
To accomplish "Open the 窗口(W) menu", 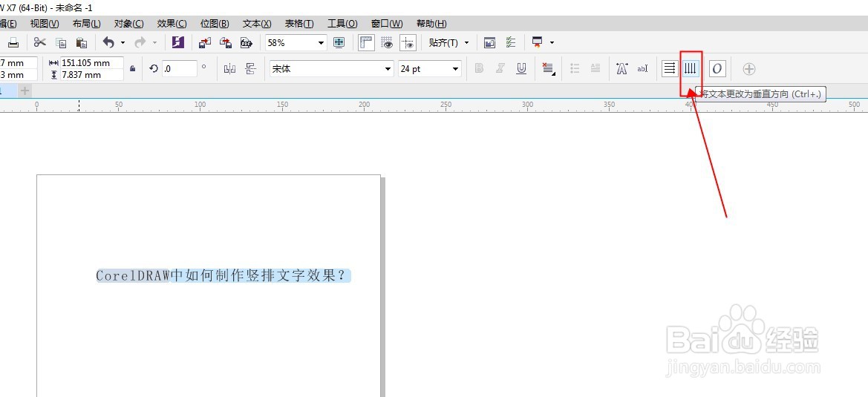I will (x=386, y=24).
